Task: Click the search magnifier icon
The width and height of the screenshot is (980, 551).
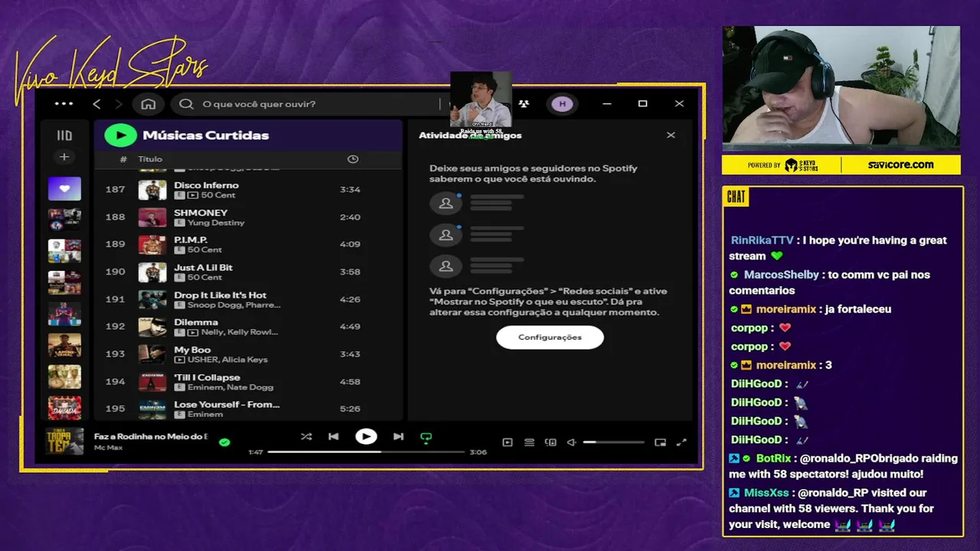Action: coord(186,104)
